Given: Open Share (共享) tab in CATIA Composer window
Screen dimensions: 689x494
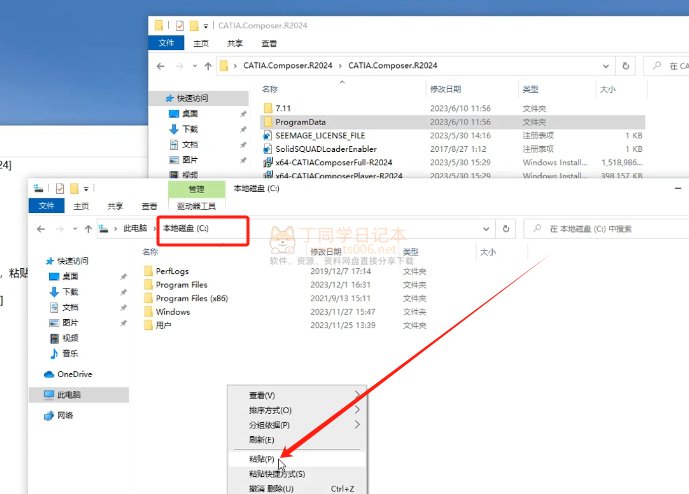Looking at the screenshot, I should coord(235,44).
